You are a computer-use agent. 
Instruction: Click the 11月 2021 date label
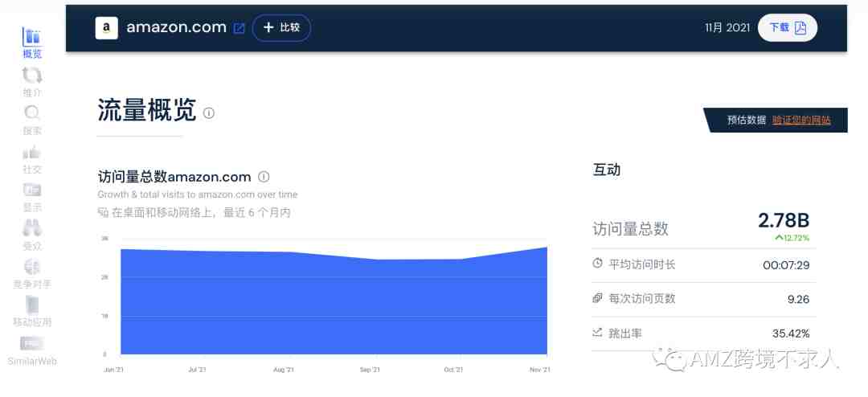pos(727,27)
